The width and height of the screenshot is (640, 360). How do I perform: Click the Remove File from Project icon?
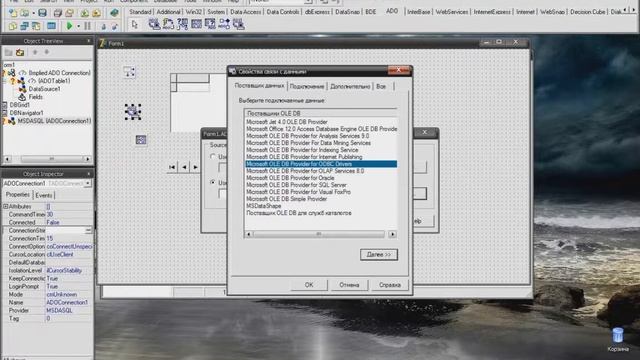pyautogui.click(x=96, y=13)
